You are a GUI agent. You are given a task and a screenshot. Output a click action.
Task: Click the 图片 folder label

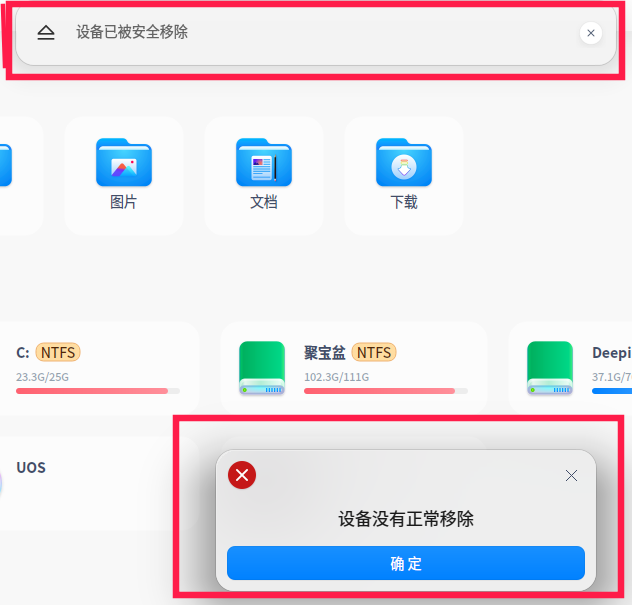(x=124, y=202)
